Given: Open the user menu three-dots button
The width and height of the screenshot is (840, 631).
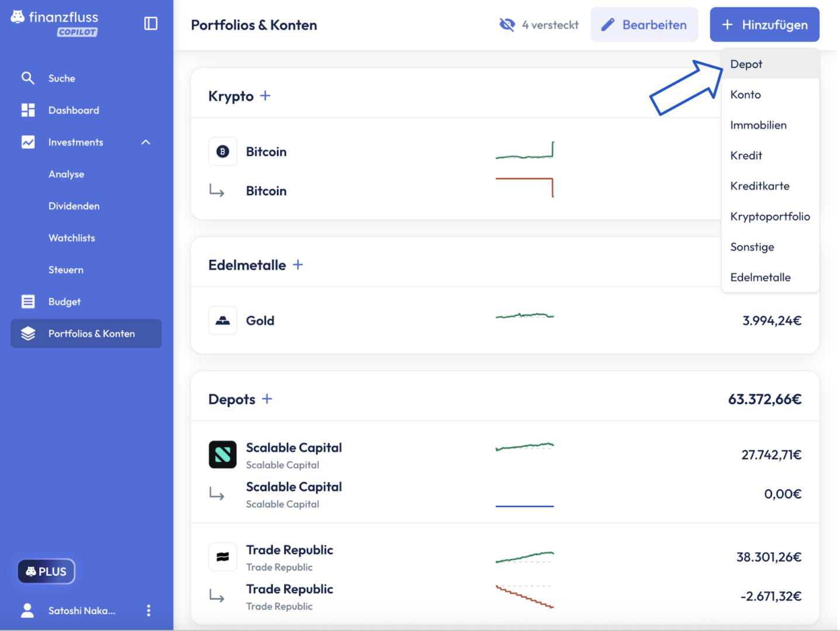Looking at the screenshot, I should pyautogui.click(x=148, y=611).
